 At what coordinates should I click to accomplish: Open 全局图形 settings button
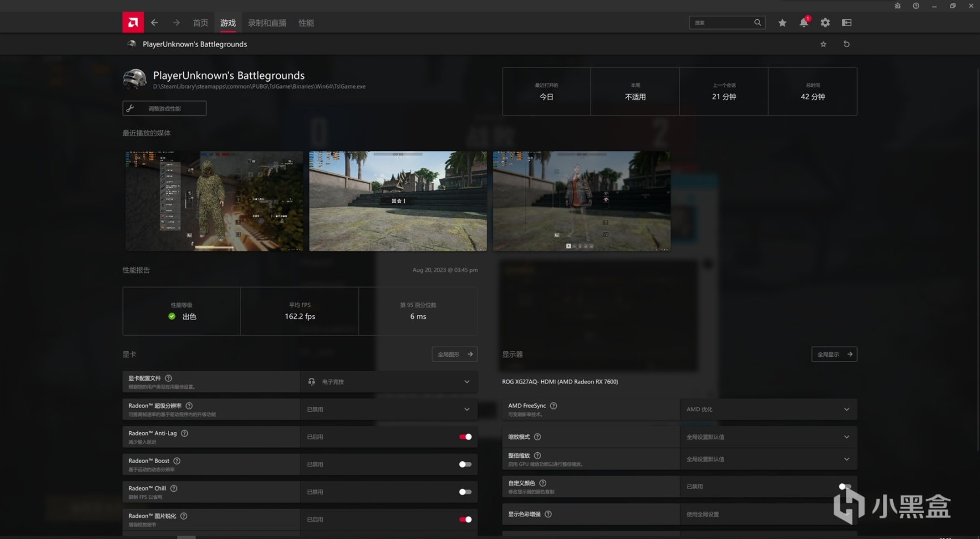point(454,354)
